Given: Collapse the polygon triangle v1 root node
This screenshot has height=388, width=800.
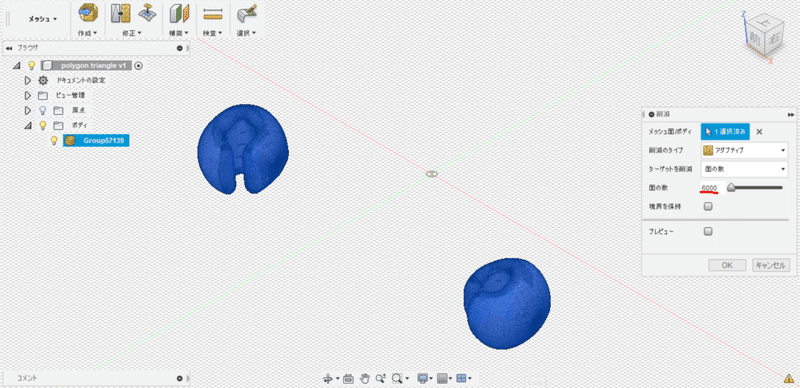Looking at the screenshot, I should (17, 65).
